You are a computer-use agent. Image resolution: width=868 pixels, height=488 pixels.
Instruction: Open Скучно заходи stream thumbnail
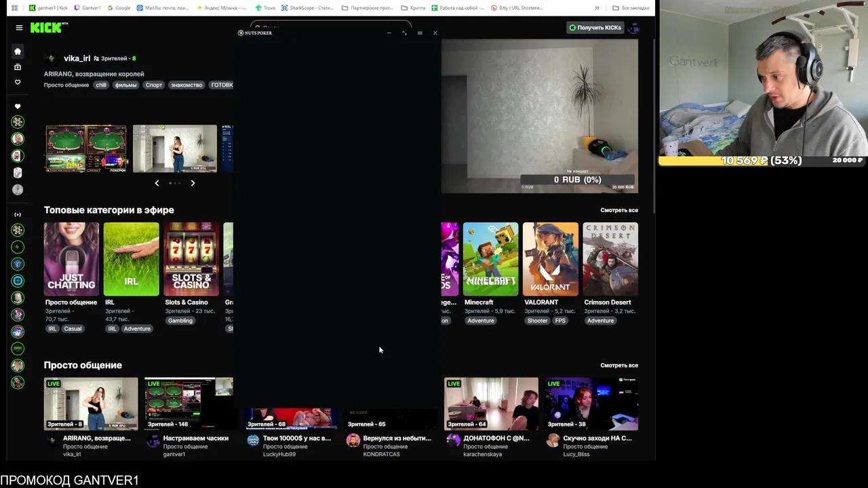coord(591,404)
